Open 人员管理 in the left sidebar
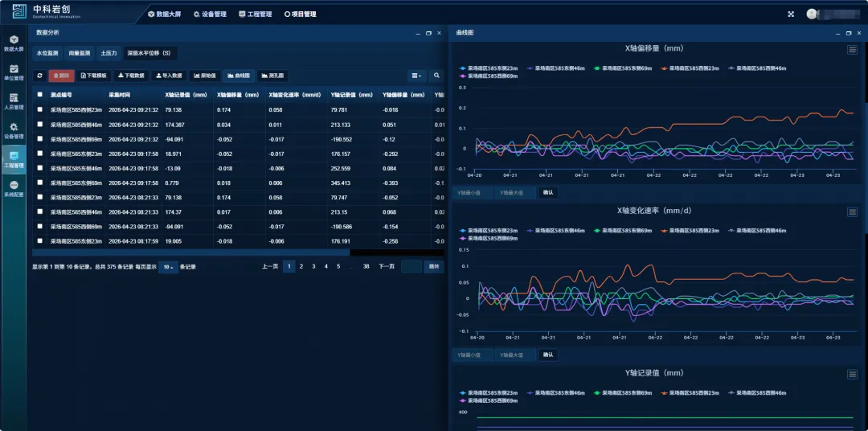This screenshot has width=868, height=431. point(14,101)
